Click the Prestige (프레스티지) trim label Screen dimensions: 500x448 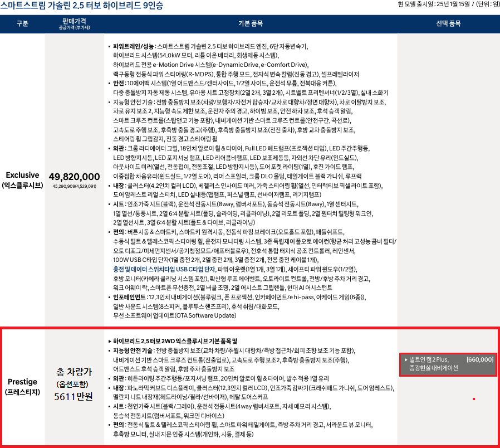coord(23,387)
